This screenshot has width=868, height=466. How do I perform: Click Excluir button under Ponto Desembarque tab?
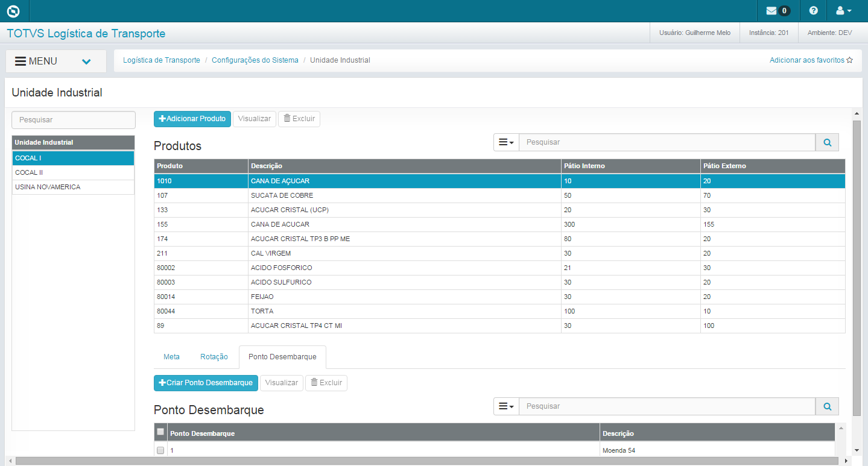pyautogui.click(x=326, y=383)
